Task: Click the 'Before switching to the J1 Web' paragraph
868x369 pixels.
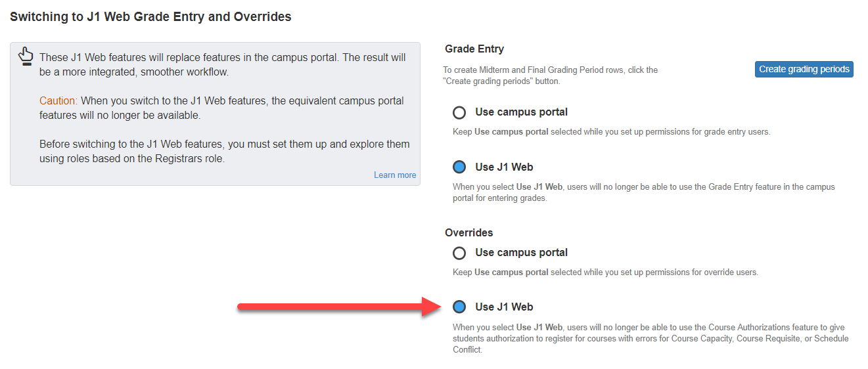Action: (x=224, y=151)
